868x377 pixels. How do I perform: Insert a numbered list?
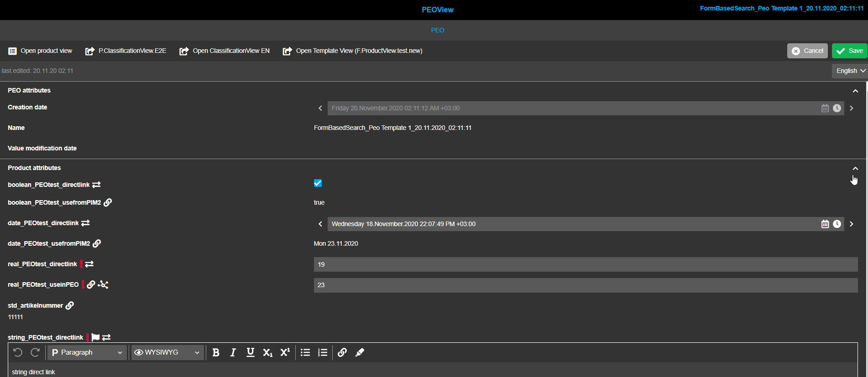tap(323, 352)
